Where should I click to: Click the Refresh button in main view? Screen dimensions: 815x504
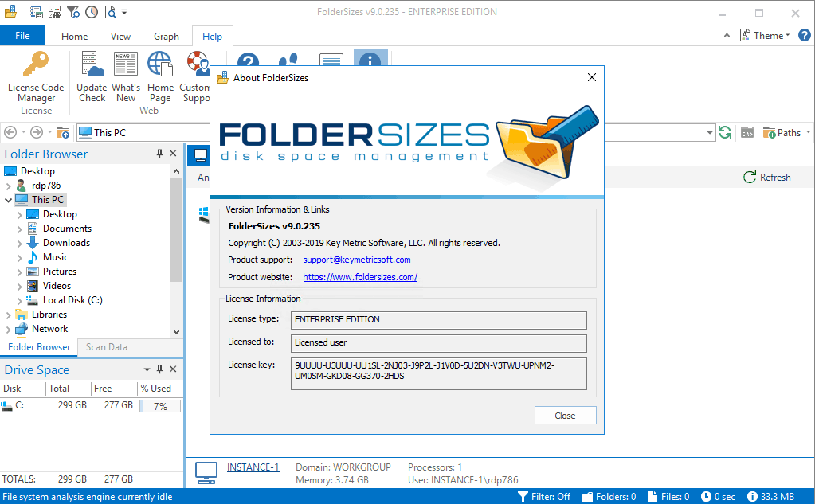tap(767, 178)
